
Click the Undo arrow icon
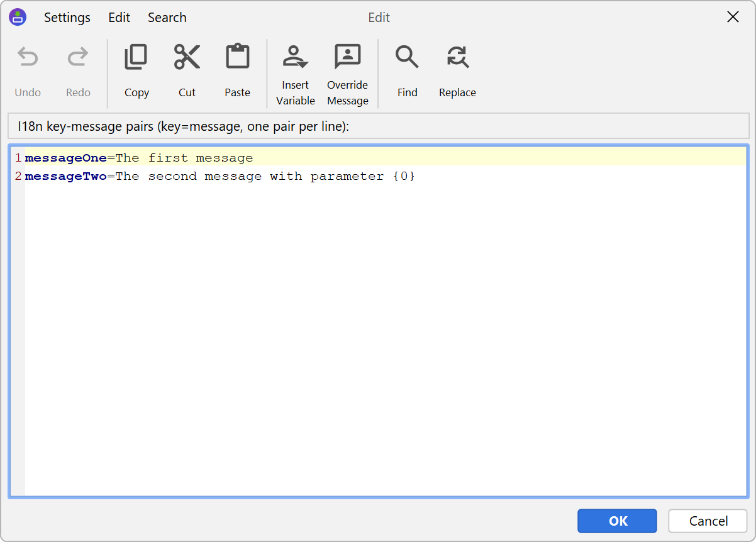point(28,58)
